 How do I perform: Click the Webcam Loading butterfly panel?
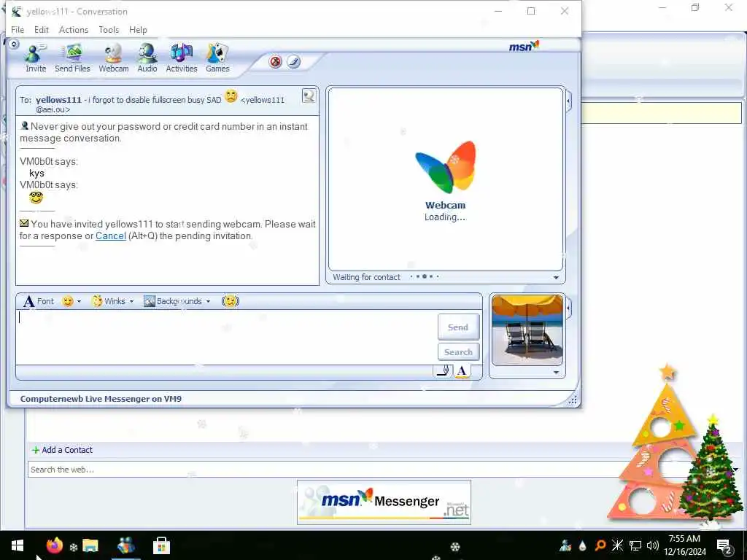point(446,179)
